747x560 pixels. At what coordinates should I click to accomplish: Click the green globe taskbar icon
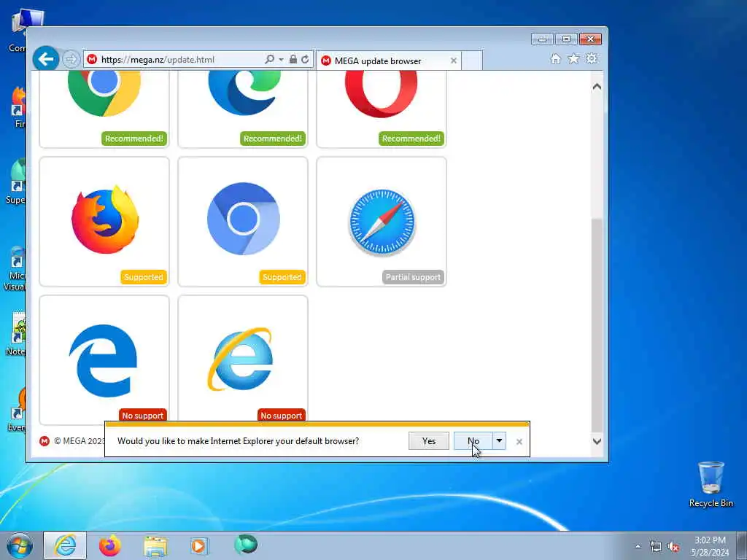coord(246,544)
